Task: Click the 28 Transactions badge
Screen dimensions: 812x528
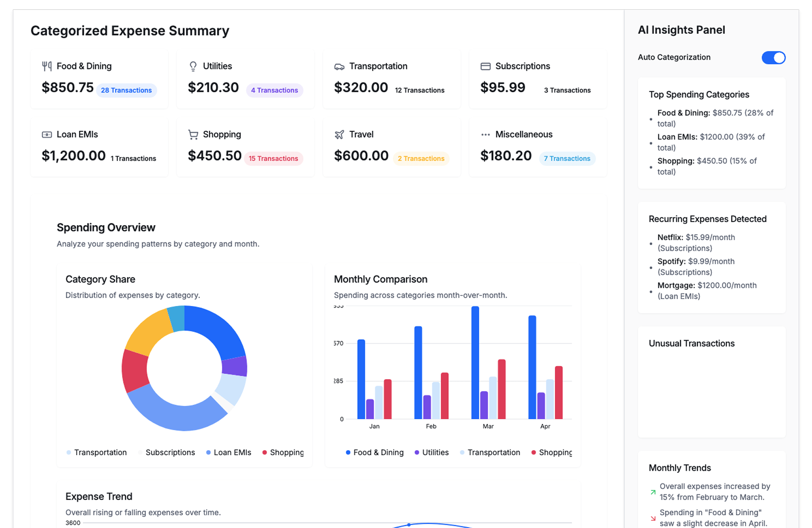Action: coord(126,91)
